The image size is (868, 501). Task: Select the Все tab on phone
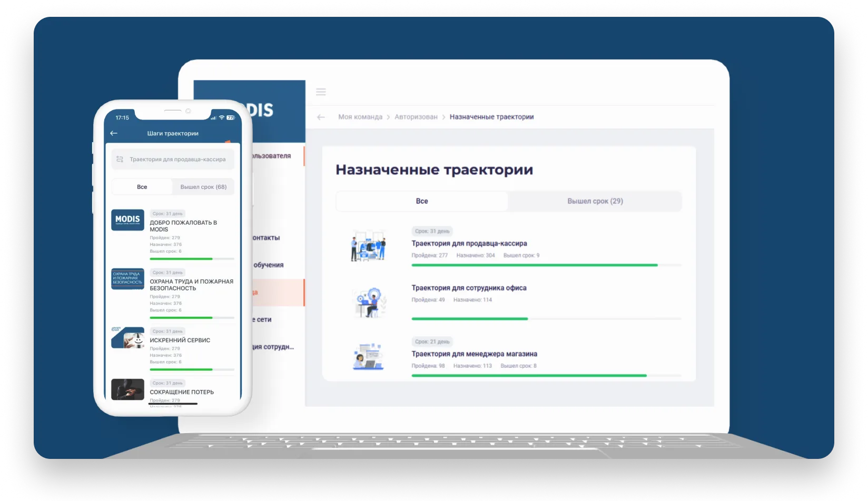[142, 187]
